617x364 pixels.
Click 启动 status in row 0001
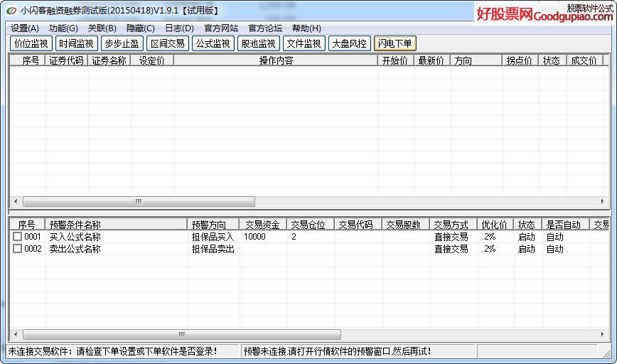(527, 237)
